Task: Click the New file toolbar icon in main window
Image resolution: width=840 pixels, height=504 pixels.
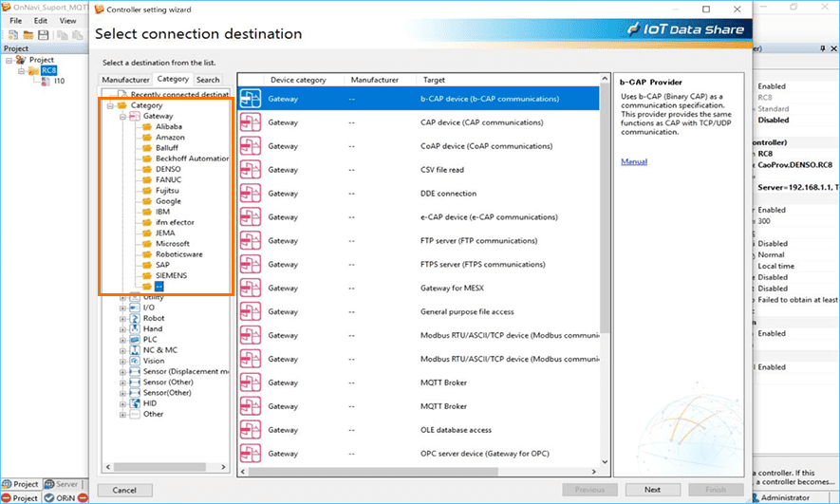Action: (13, 35)
